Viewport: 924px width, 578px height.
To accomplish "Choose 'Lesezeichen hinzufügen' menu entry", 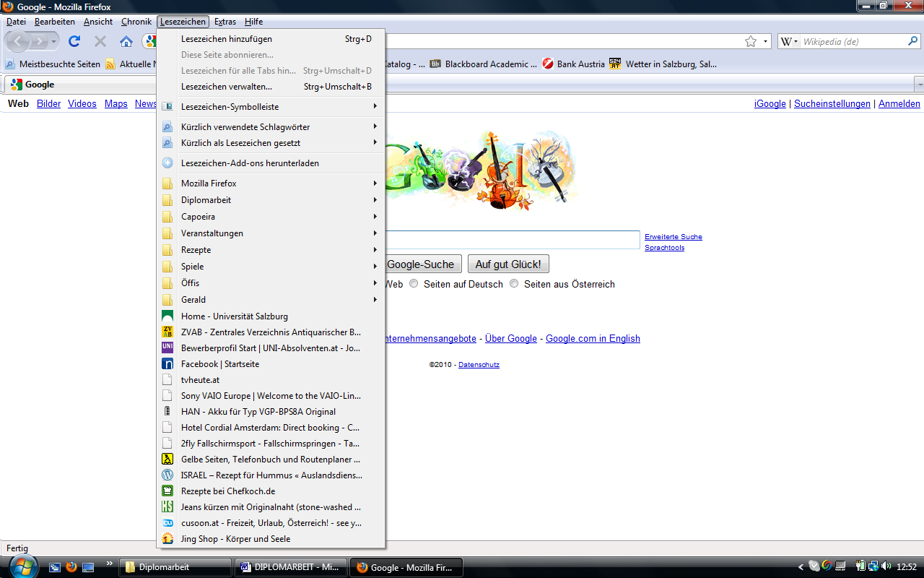I will pyautogui.click(x=227, y=39).
